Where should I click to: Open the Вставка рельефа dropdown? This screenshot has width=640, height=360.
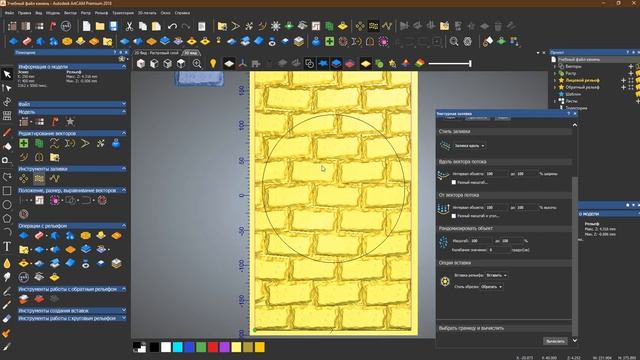pyautogui.click(x=496, y=276)
